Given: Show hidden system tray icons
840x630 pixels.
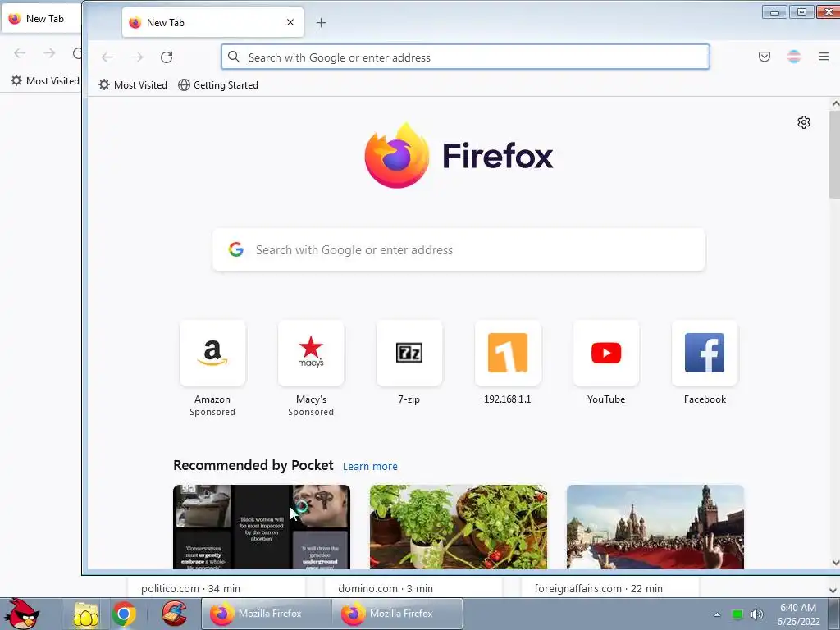Looking at the screenshot, I should coord(717,614).
